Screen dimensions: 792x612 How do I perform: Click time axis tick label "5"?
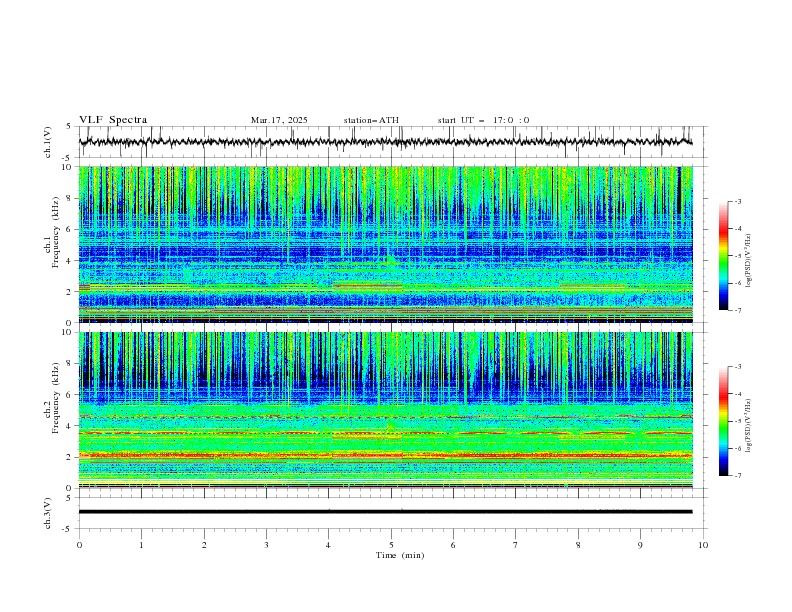click(x=391, y=545)
